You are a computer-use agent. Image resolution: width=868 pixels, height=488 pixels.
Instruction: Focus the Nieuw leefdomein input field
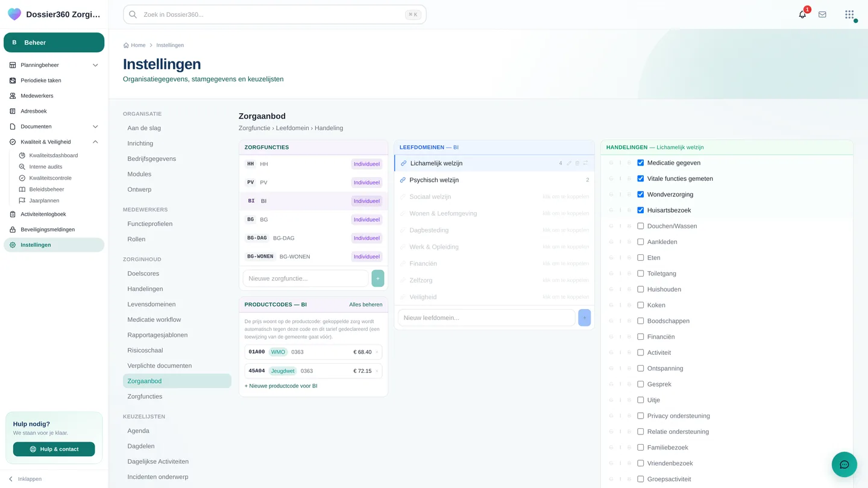(x=486, y=318)
